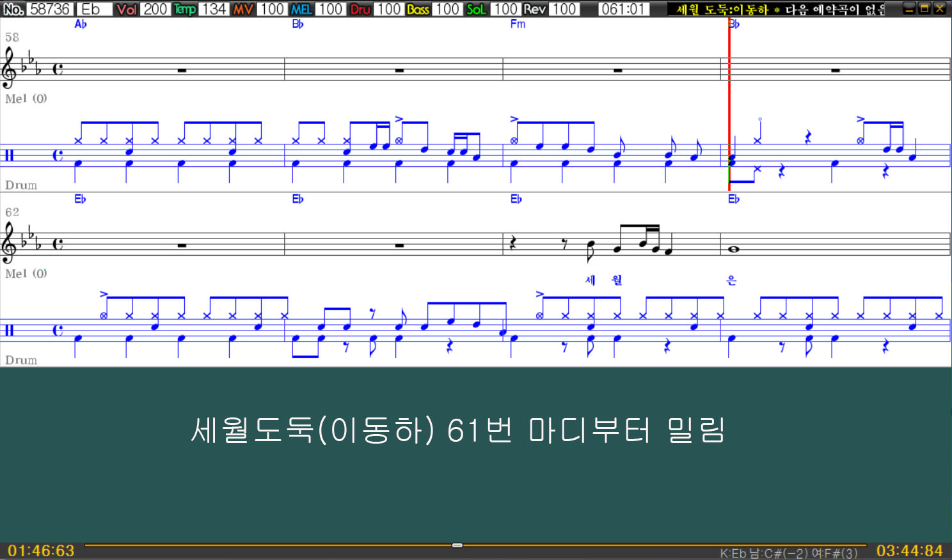Click the red Dru label
The height and width of the screenshot is (560, 952).
click(360, 9)
